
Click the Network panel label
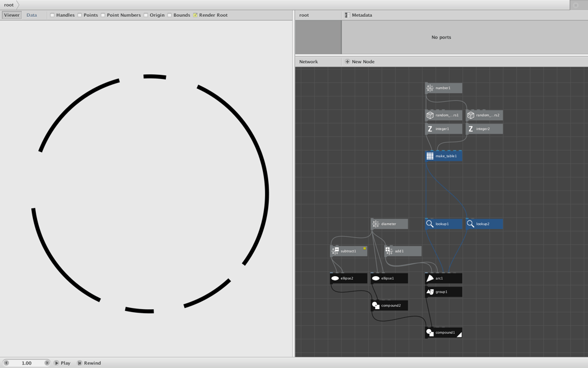(x=309, y=62)
